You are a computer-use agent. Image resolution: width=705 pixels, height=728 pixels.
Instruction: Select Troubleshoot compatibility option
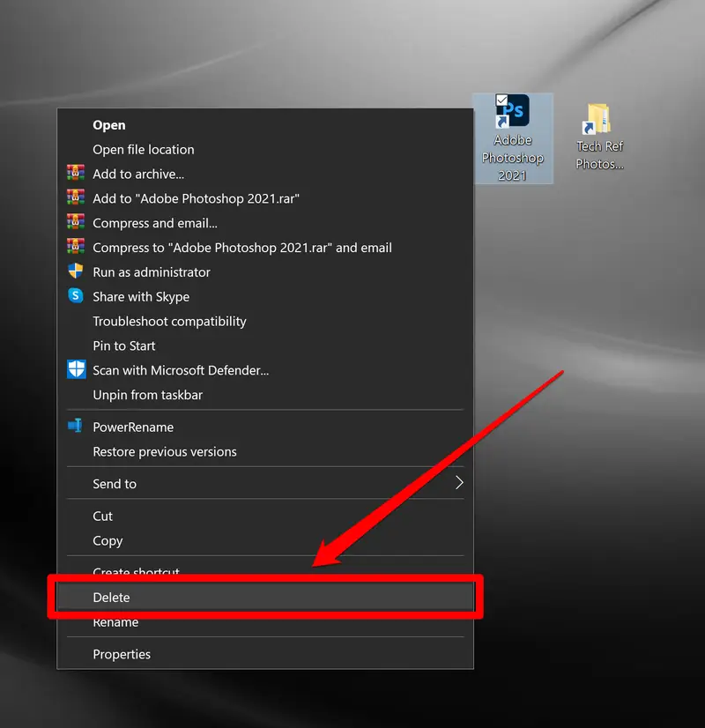(169, 322)
